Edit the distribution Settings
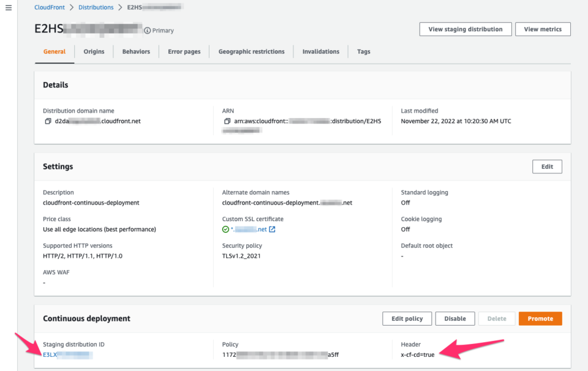Screen dimensions: 588x371 tap(546, 166)
